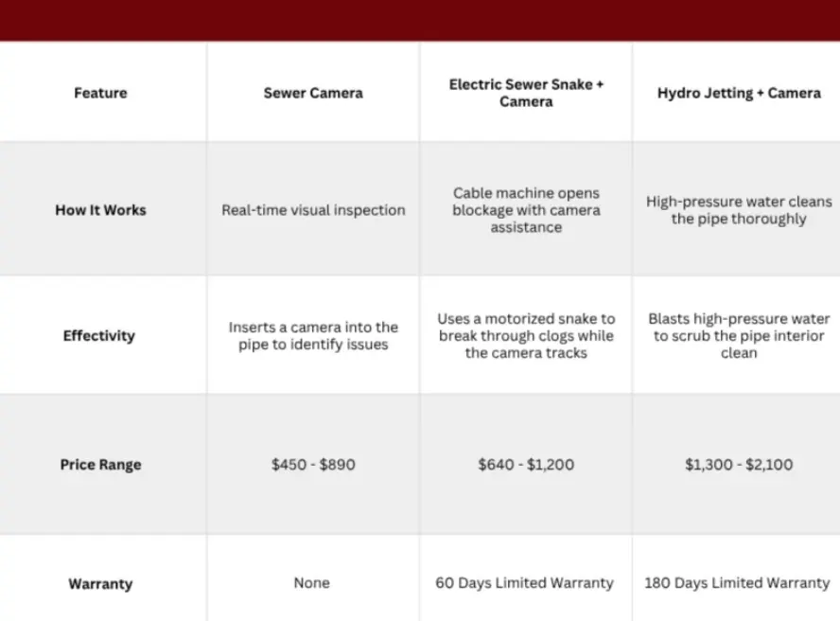Click the Price Range row label
Screen dimensions: 840x621
(x=100, y=465)
